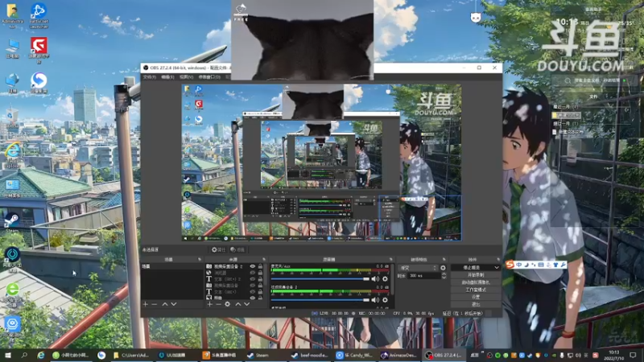The image size is (644, 362).
Task: Toggle visibility of 视频采集设备 source
Action: click(x=253, y=286)
